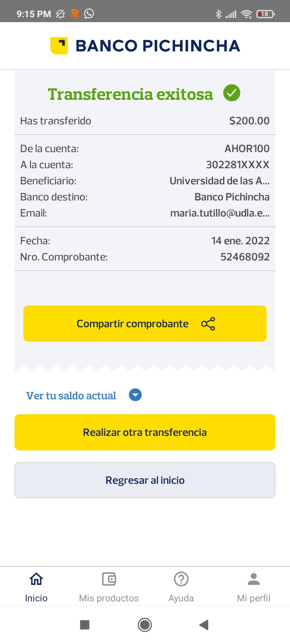Screen dimensions: 290x644
Task: Tap the green success checkmark icon
Action: [232, 93]
